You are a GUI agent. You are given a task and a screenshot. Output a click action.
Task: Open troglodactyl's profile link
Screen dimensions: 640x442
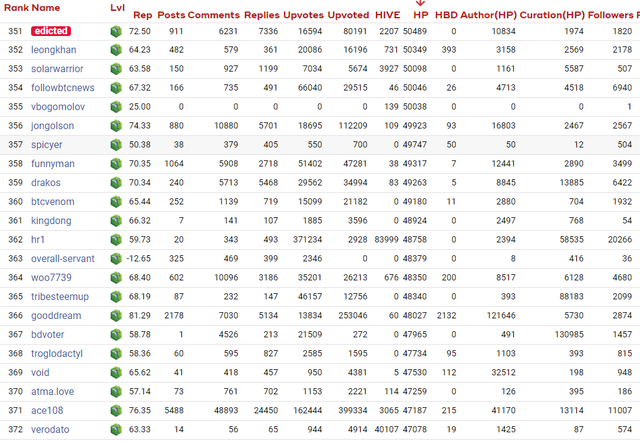pos(57,353)
